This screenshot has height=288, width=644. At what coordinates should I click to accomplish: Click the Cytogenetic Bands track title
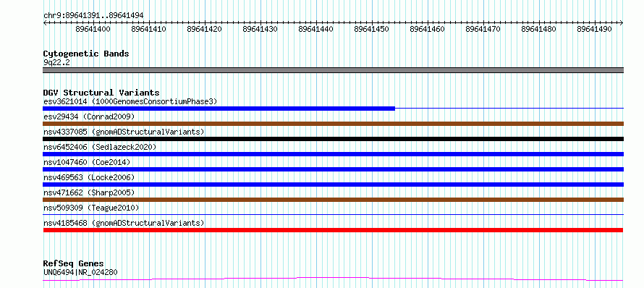[x=86, y=54]
